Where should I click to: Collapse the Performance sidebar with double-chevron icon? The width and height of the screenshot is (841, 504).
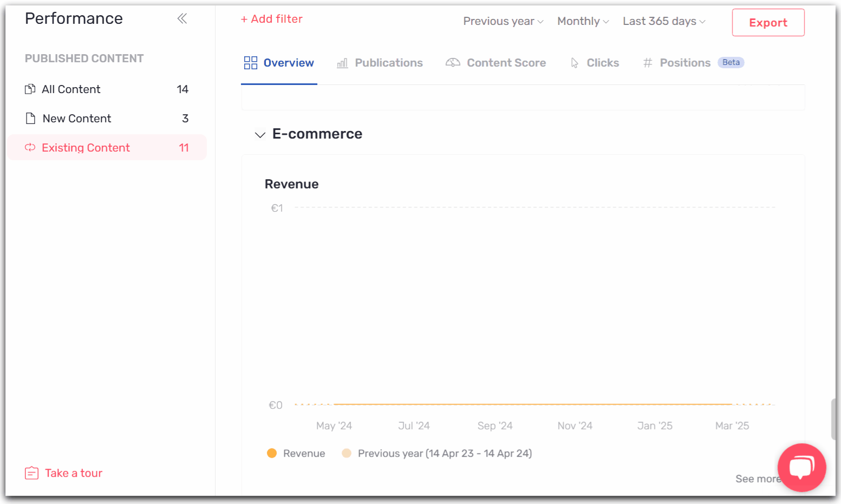click(182, 18)
